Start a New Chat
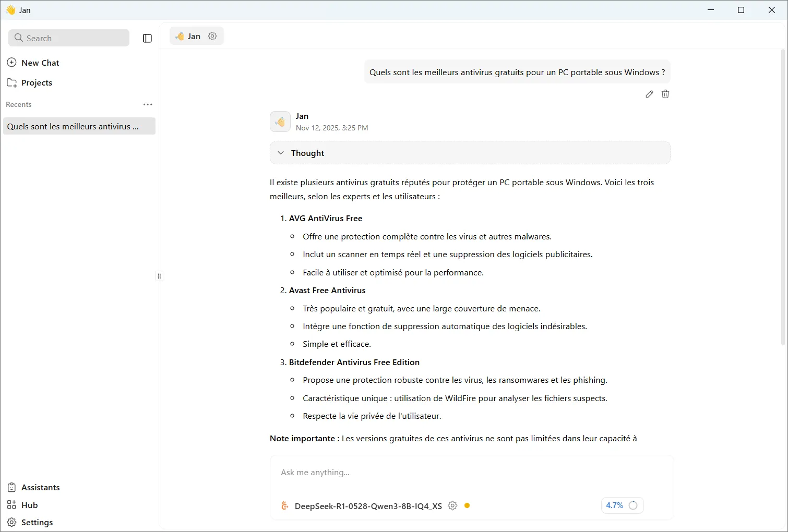The height and width of the screenshot is (532, 788). tap(39, 63)
